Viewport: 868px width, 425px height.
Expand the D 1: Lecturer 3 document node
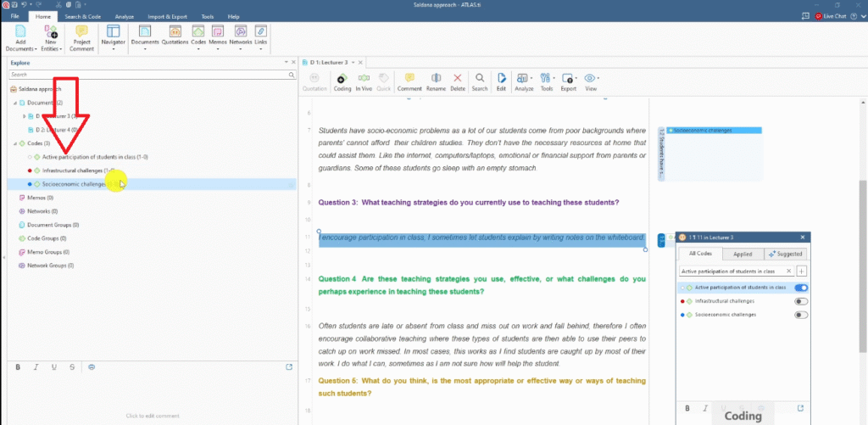point(25,116)
